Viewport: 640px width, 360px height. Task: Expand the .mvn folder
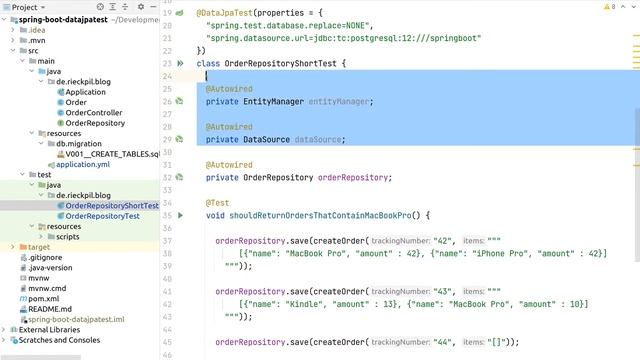click(x=13, y=40)
